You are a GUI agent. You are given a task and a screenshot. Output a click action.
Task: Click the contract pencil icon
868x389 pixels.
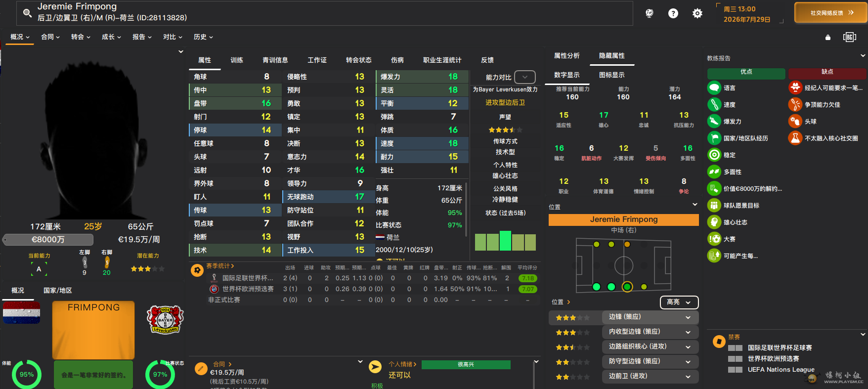click(201, 368)
